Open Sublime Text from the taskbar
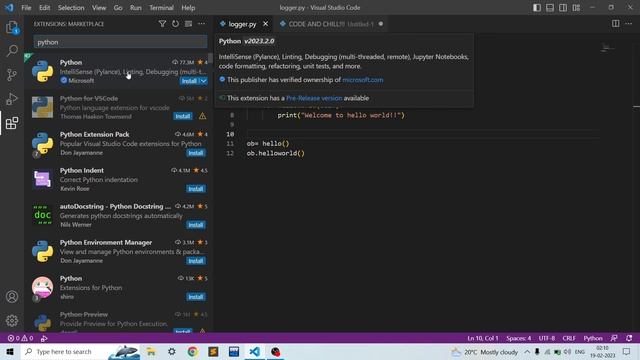Image resolution: width=640 pixels, height=360 pixels. tap(213, 352)
